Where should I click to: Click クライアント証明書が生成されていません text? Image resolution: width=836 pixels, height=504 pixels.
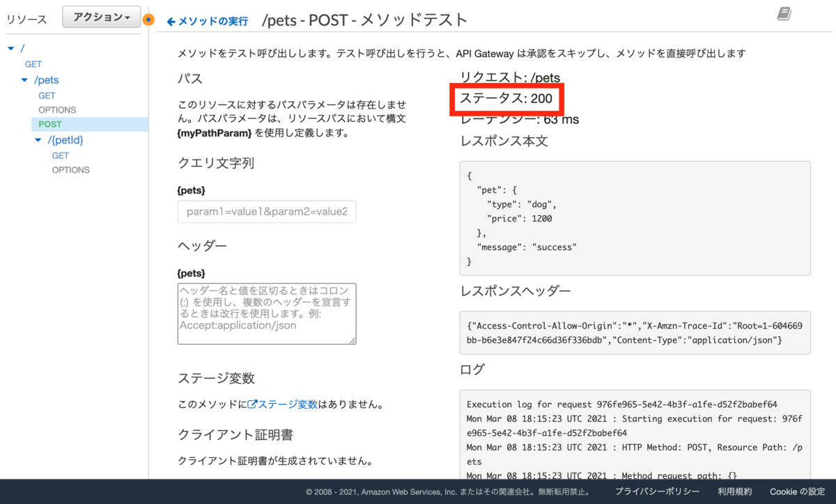tap(274, 461)
